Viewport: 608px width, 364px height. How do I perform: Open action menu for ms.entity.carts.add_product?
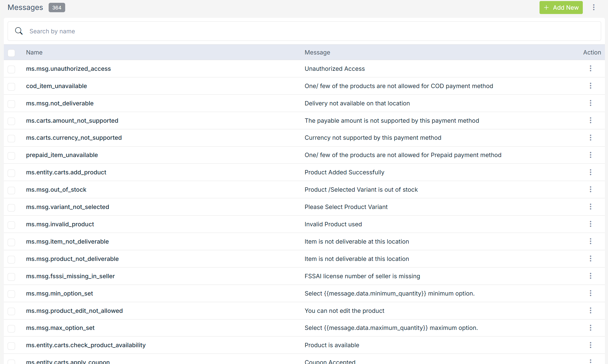pos(590,172)
